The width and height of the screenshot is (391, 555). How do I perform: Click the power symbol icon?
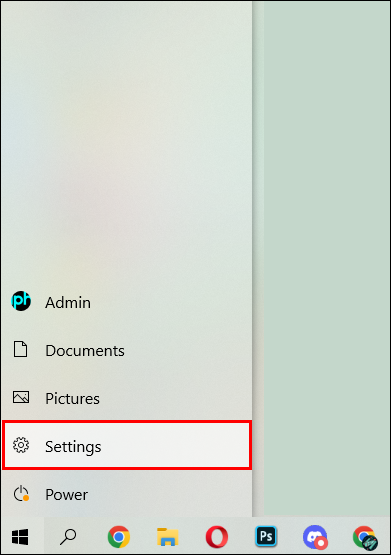[x=21, y=493]
